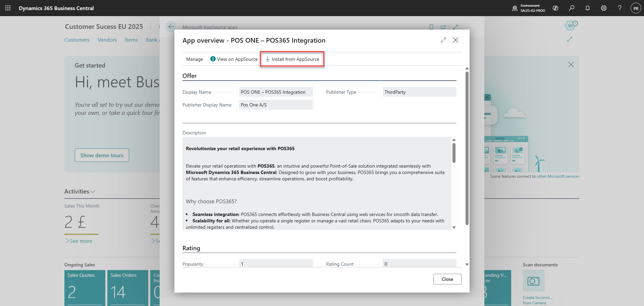
Task: Click the info icon on View on AppSource
Action: (213, 59)
